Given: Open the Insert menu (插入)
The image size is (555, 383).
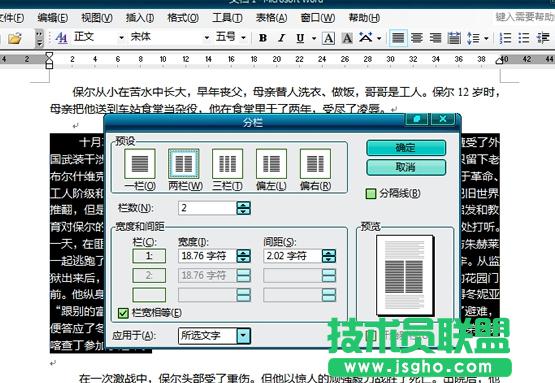Looking at the screenshot, I should pyautogui.click(x=140, y=17).
